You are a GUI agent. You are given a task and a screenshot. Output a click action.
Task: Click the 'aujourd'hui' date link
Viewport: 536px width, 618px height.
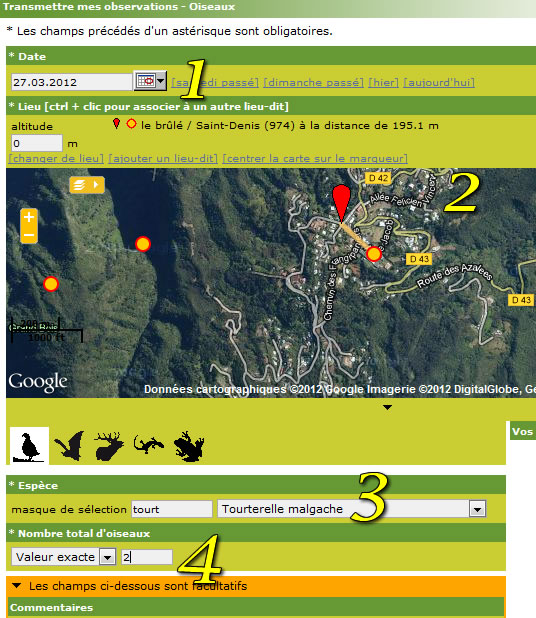click(x=439, y=83)
